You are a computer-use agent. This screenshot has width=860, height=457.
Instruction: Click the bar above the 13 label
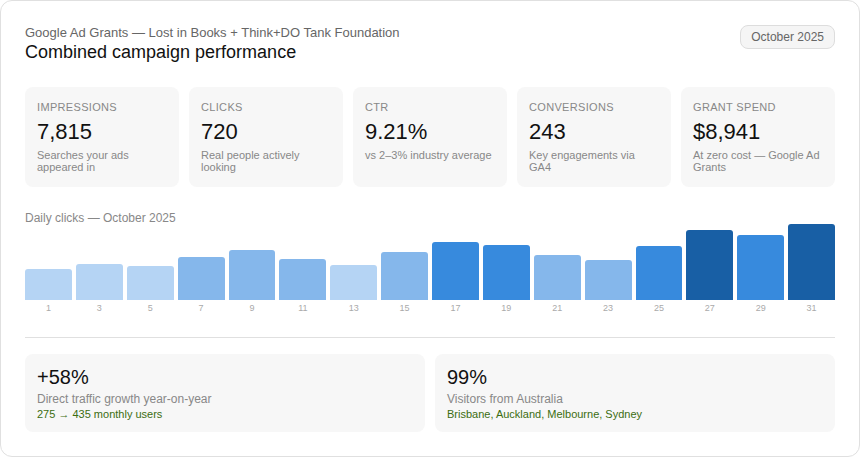tap(353, 283)
